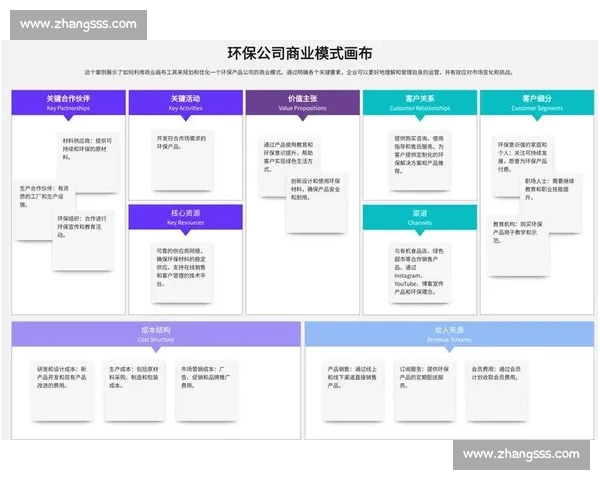600x480 pixels.
Task: Click the 研发和设计成本 note
Action: pos(62,391)
